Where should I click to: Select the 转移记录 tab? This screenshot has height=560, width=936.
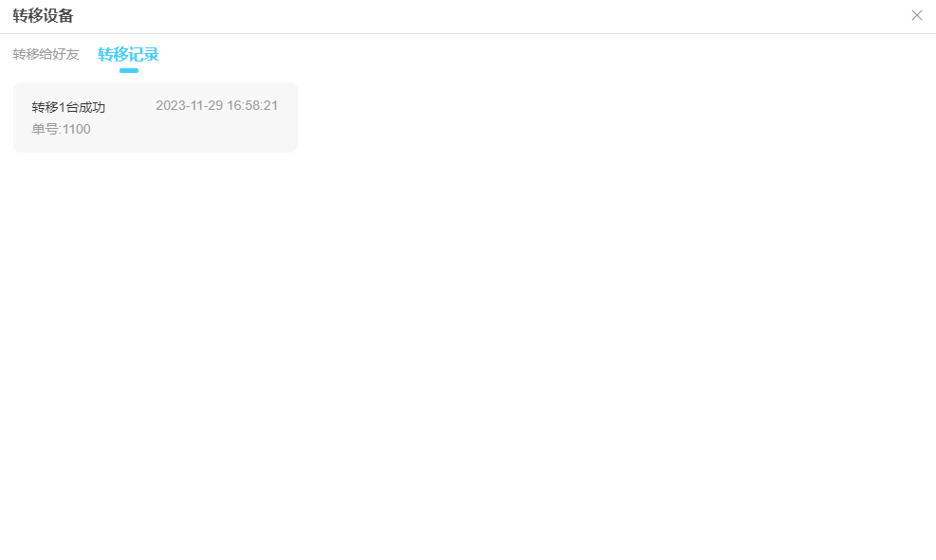point(128,54)
